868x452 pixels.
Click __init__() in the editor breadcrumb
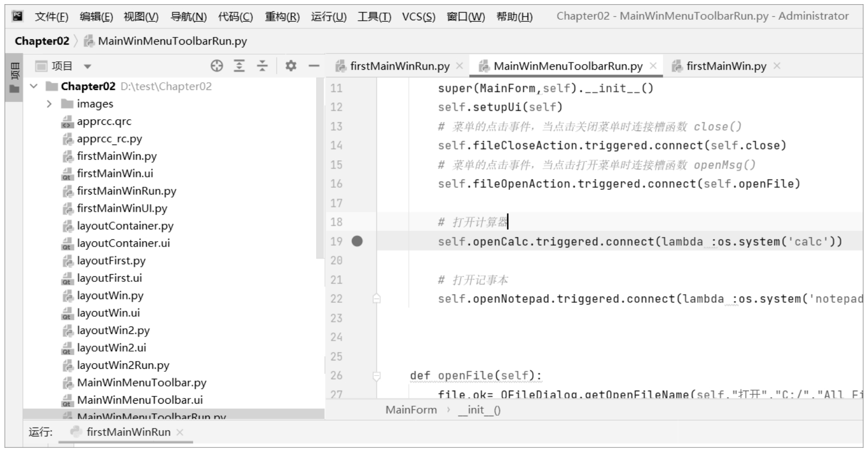(479, 410)
